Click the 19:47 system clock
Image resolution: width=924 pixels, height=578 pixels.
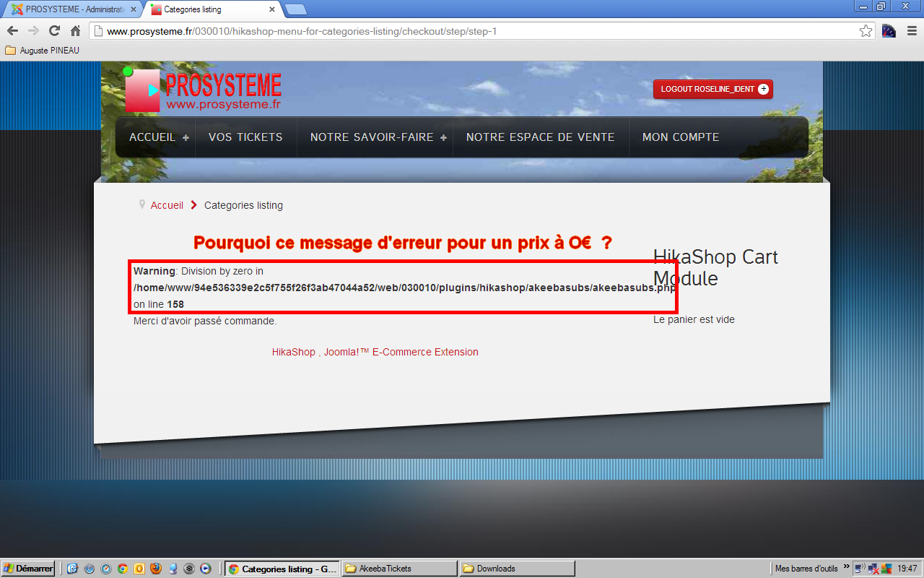tap(907, 569)
